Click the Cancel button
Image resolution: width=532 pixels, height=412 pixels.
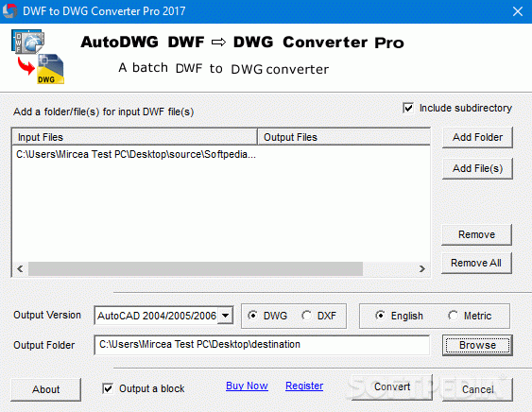click(x=477, y=389)
